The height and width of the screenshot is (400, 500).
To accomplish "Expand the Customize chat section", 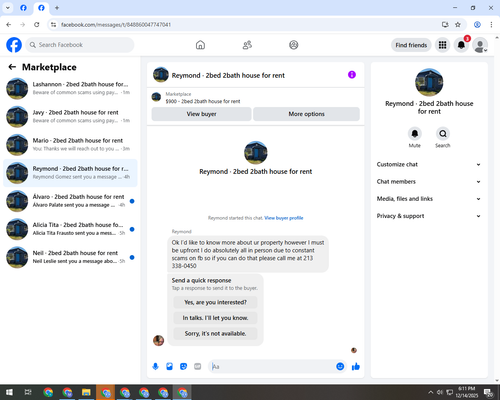I will point(429,164).
